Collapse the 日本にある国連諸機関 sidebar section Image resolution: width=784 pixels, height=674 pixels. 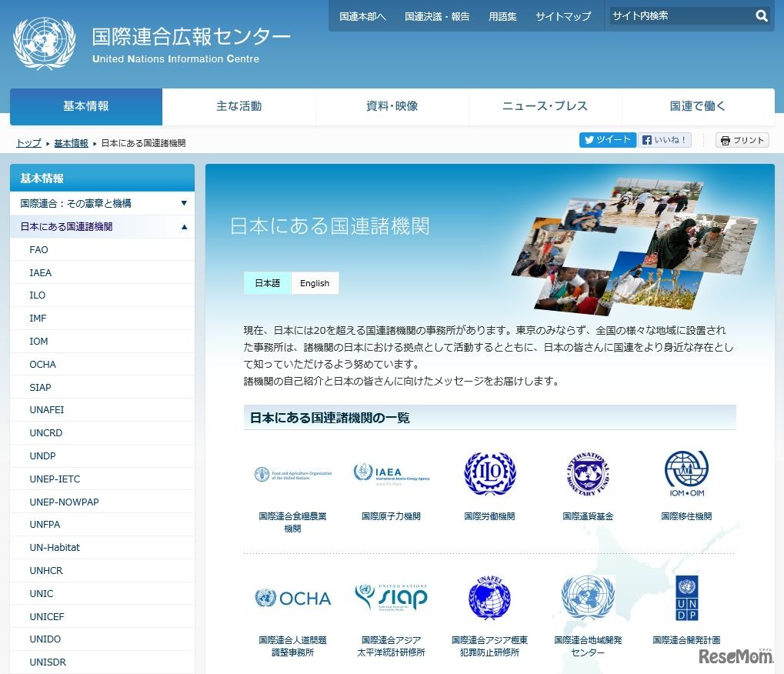point(102,226)
